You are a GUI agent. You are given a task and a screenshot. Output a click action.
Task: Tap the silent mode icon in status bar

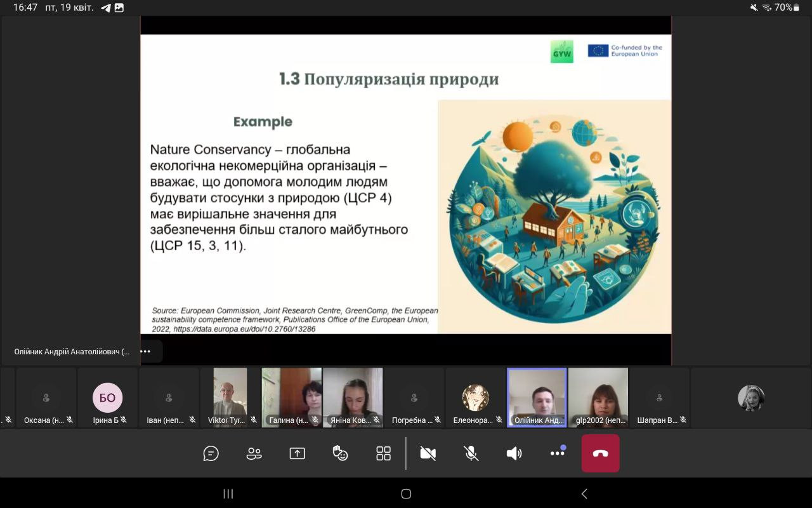pyautogui.click(x=754, y=8)
